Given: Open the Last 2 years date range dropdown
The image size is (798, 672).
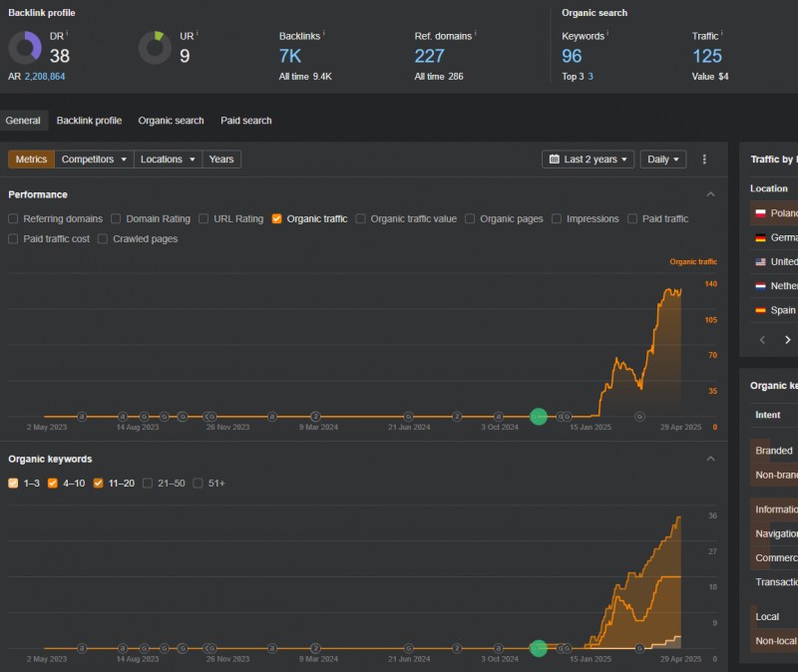Looking at the screenshot, I should click(588, 160).
